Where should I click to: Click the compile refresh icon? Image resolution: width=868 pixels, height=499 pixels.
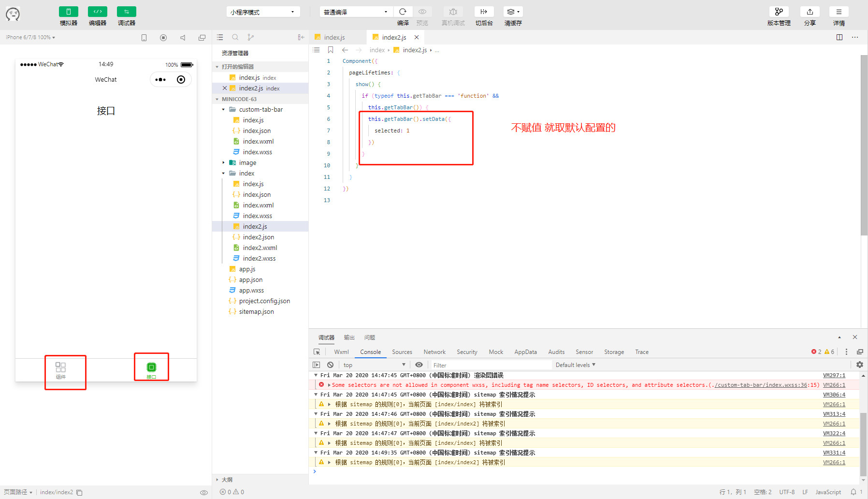coord(403,12)
